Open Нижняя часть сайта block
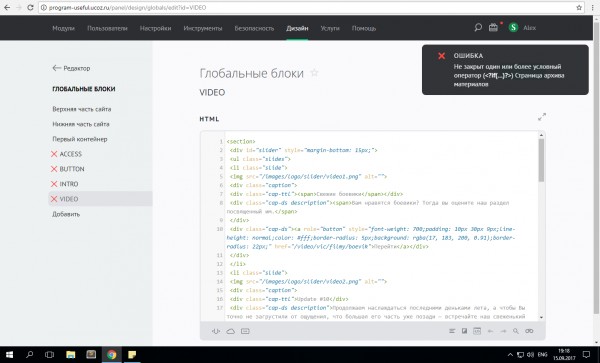Viewport: 600px width, 363px height. pos(81,124)
